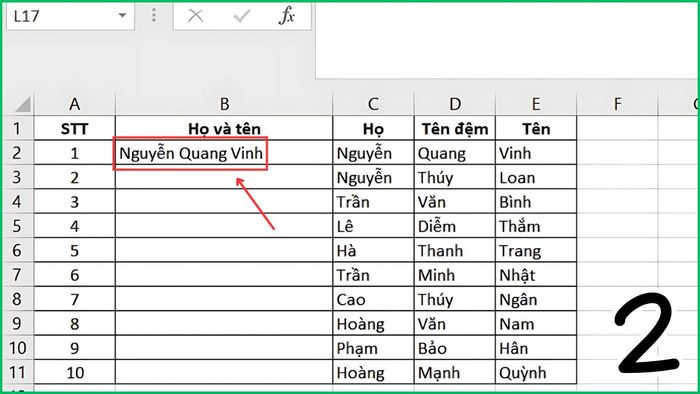This screenshot has width=700, height=394.
Task: Select row 3 header
Action: click(18, 178)
